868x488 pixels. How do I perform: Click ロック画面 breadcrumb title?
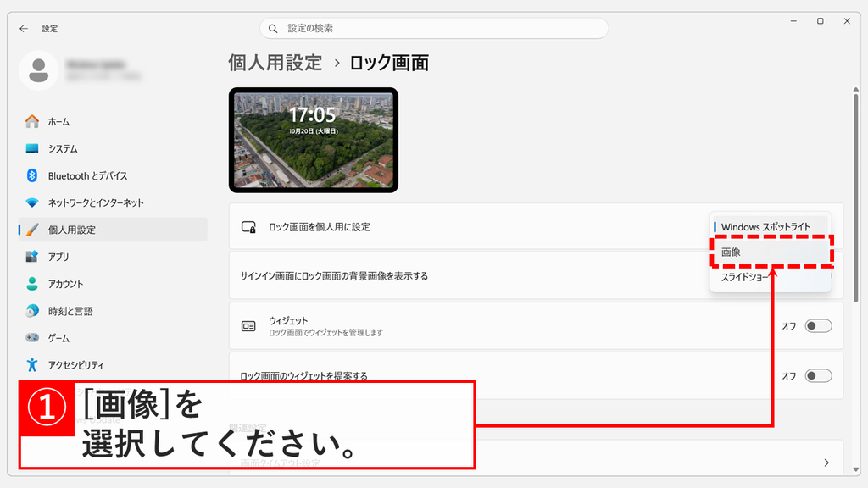pos(389,63)
